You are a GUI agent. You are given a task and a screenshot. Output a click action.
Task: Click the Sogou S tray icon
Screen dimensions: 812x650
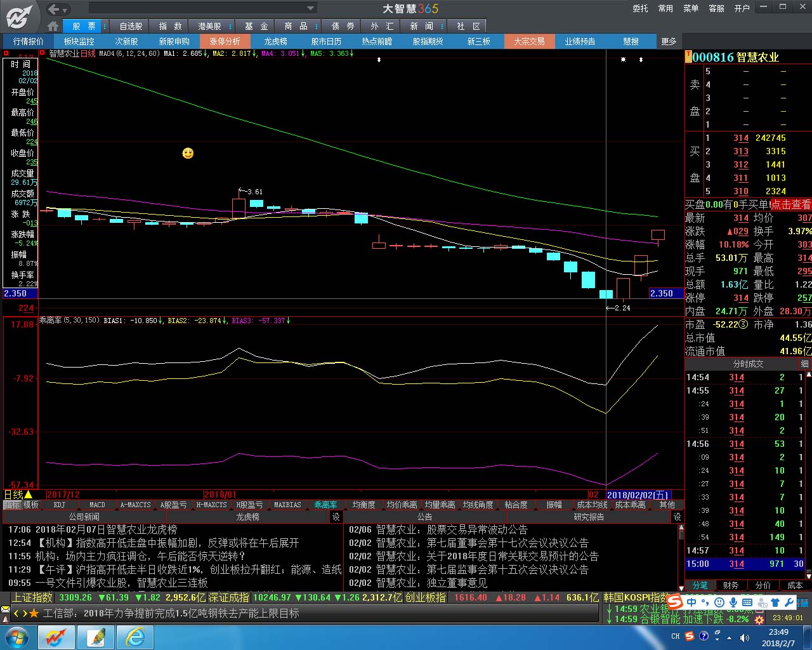point(690,636)
